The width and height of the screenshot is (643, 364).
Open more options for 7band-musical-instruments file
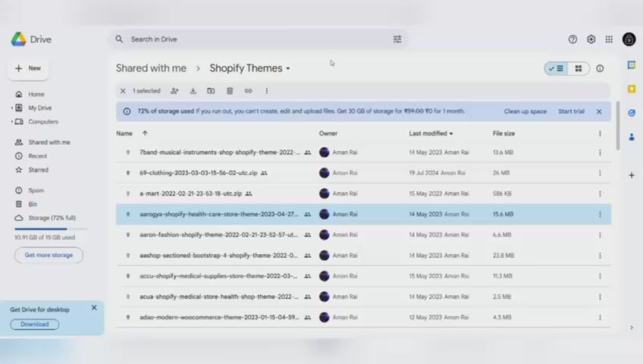coord(600,152)
